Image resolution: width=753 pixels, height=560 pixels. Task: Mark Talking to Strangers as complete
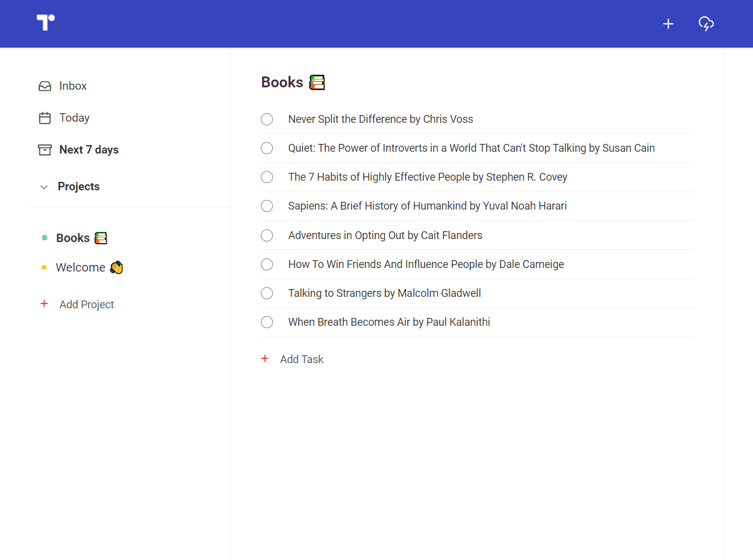point(267,293)
